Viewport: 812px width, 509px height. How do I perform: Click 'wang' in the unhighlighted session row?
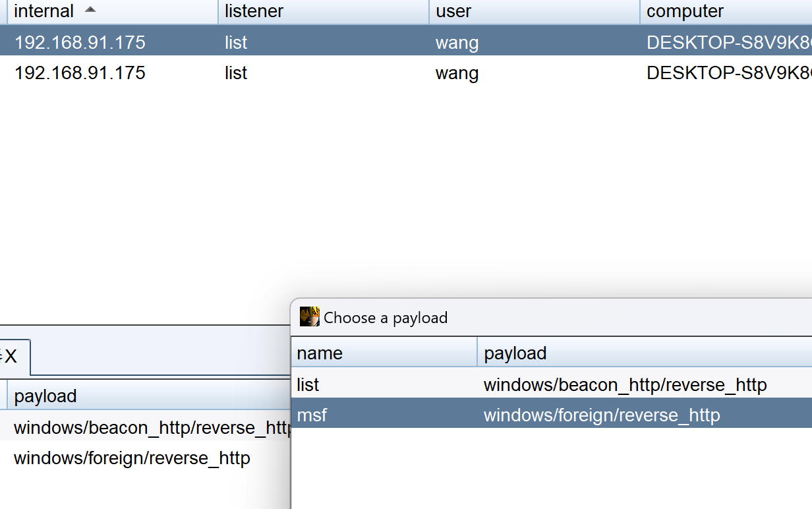point(457,73)
